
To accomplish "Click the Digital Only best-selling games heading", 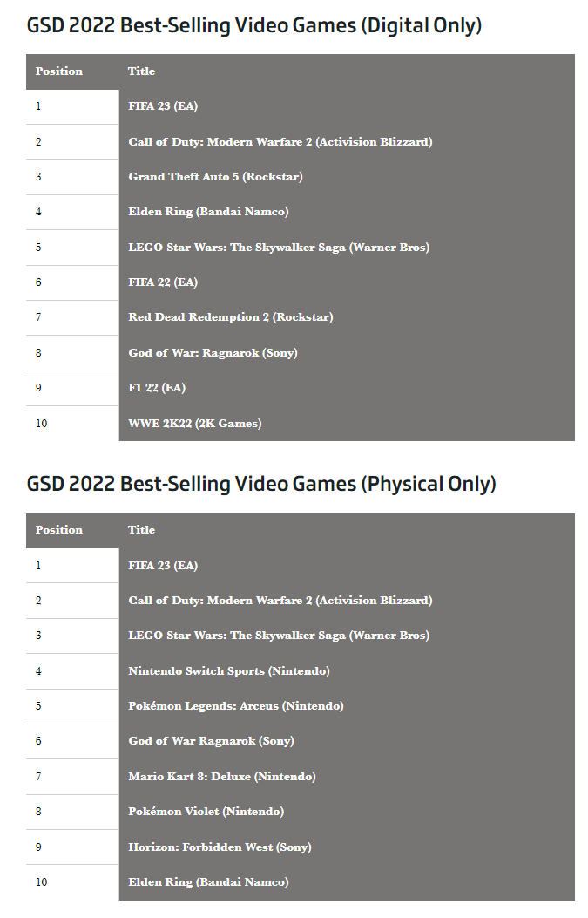I will 253,25.
